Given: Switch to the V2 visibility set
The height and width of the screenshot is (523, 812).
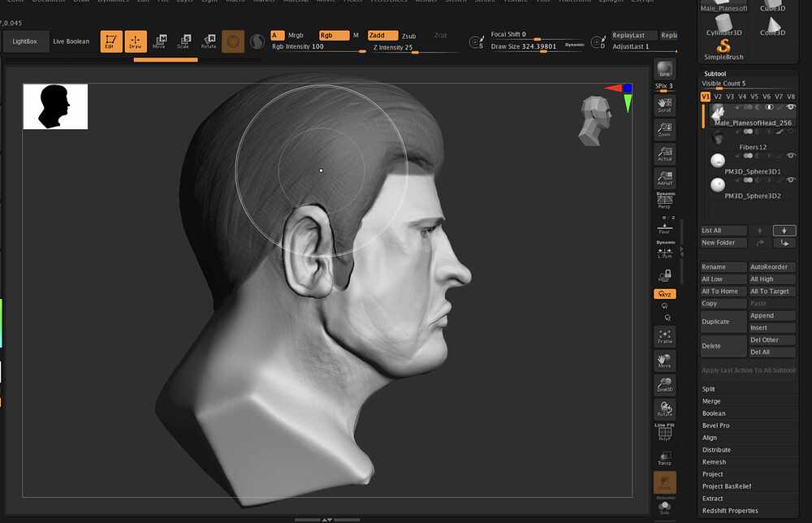Looking at the screenshot, I should tap(718, 97).
